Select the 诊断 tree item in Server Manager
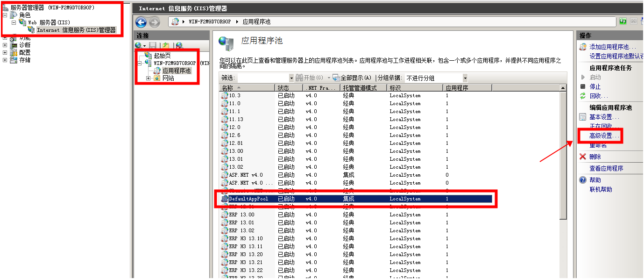The height and width of the screenshot is (279, 644). coord(25,45)
